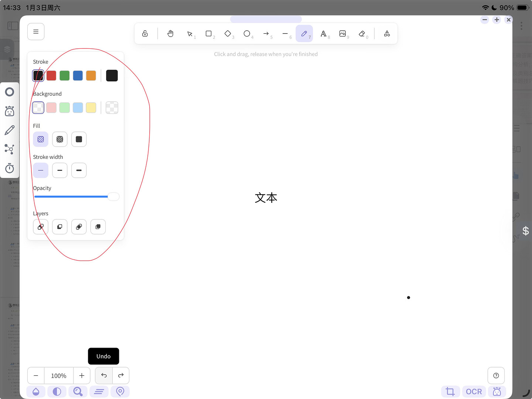
Task: Click the Undo arrow button
Action: pos(104,375)
